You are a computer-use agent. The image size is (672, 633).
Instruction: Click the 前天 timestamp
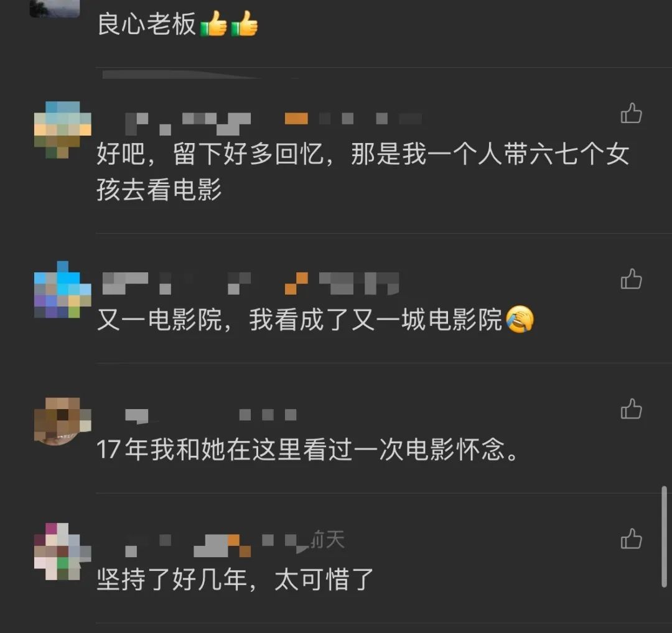(328, 539)
